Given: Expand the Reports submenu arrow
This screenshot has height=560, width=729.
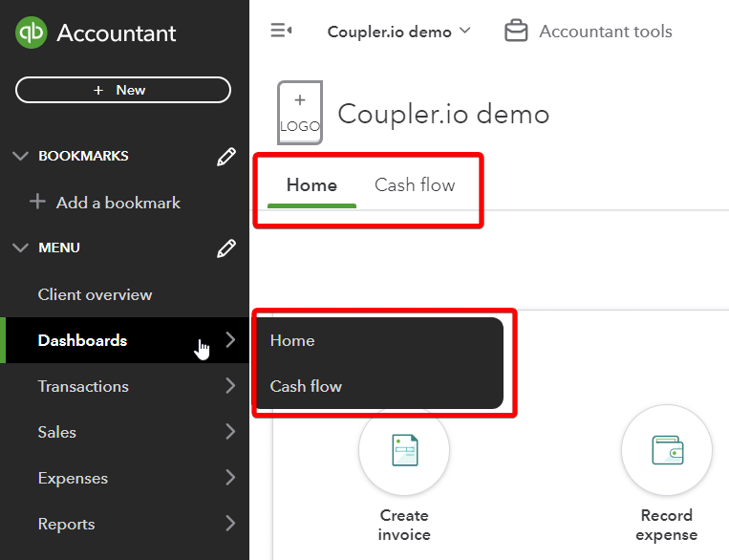Looking at the screenshot, I should point(230,524).
